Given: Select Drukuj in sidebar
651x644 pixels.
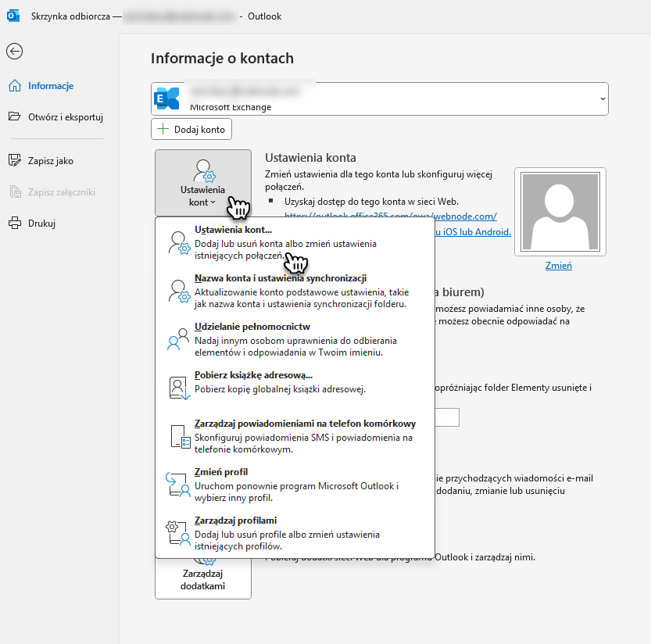Looking at the screenshot, I should [41, 224].
